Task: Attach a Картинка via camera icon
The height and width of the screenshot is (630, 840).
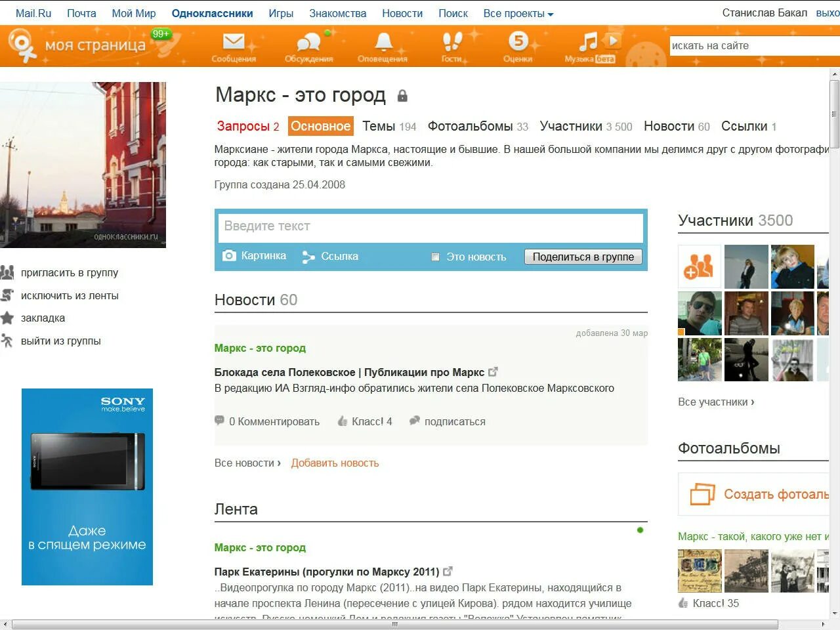Action: tap(228, 256)
